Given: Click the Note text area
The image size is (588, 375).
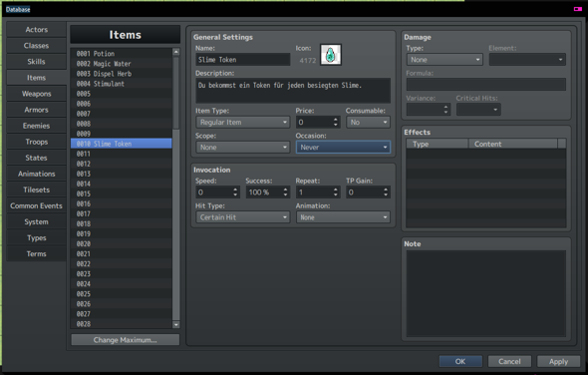Looking at the screenshot, I should 486,293.
